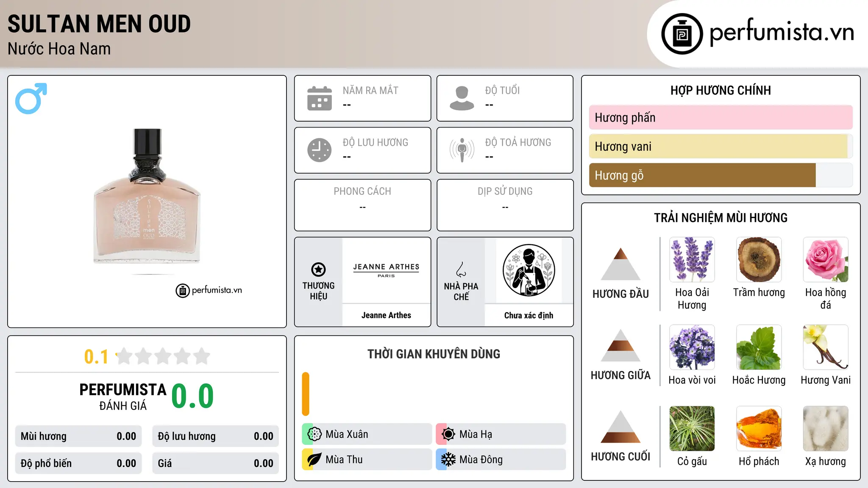The width and height of the screenshot is (868, 488).
Task: Click the Cỏ gấu plant image
Action: [692, 429]
